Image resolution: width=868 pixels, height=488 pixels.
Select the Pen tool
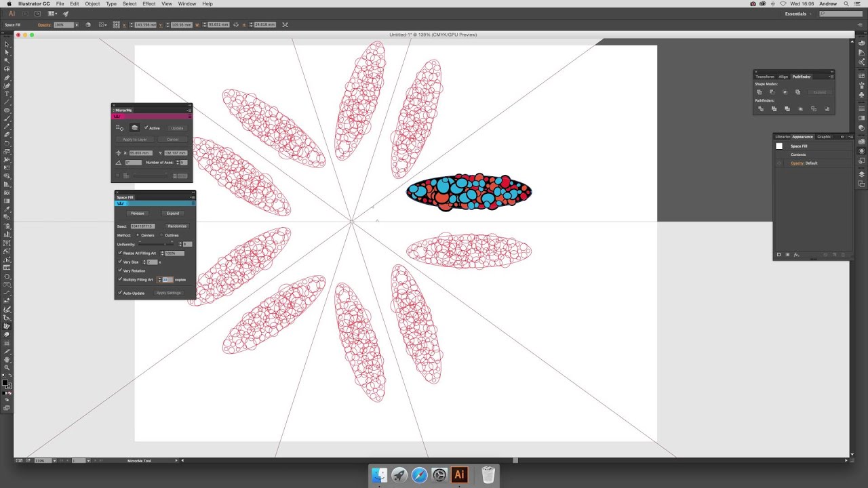click(x=7, y=77)
